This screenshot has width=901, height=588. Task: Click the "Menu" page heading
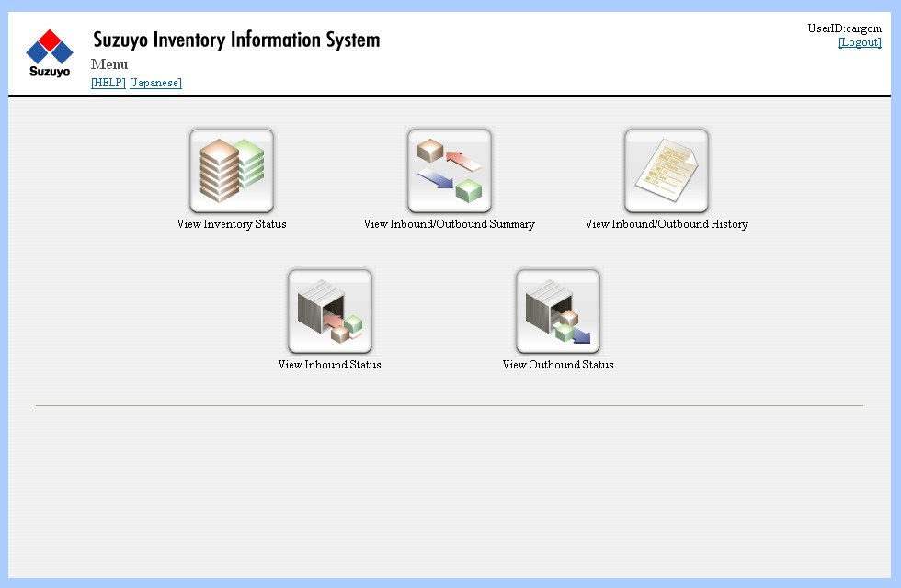(109, 64)
